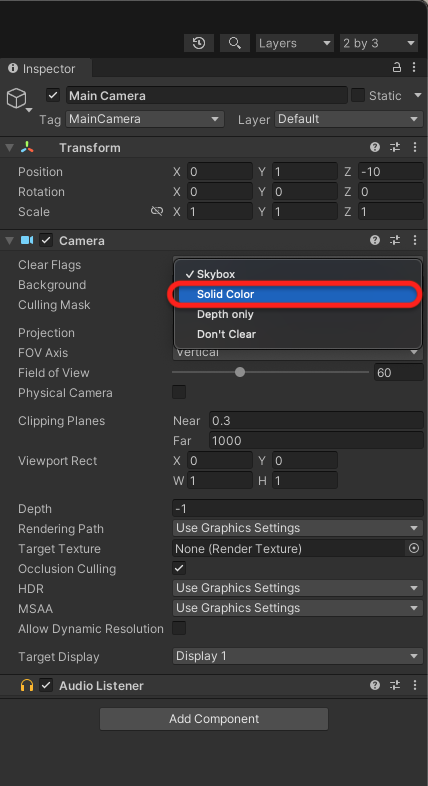428x786 pixels.
Task: Pick a Render Texture target icon
Action: [x=413, y=548]
